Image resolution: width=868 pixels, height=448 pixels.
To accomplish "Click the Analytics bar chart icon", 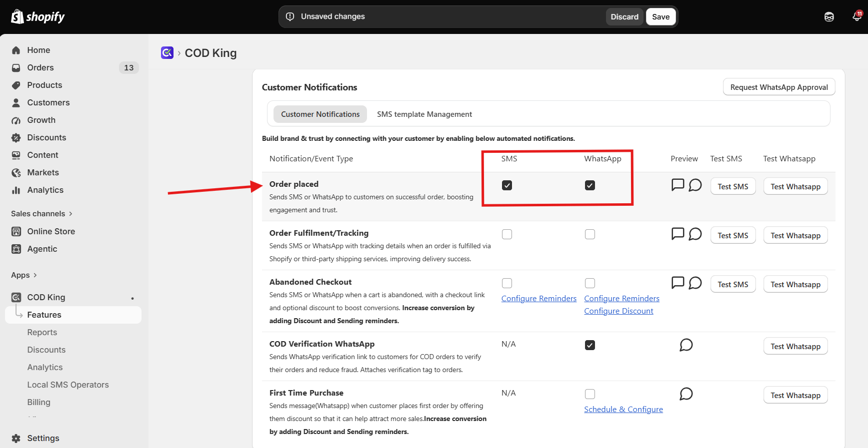I will (x=16, y=190).
